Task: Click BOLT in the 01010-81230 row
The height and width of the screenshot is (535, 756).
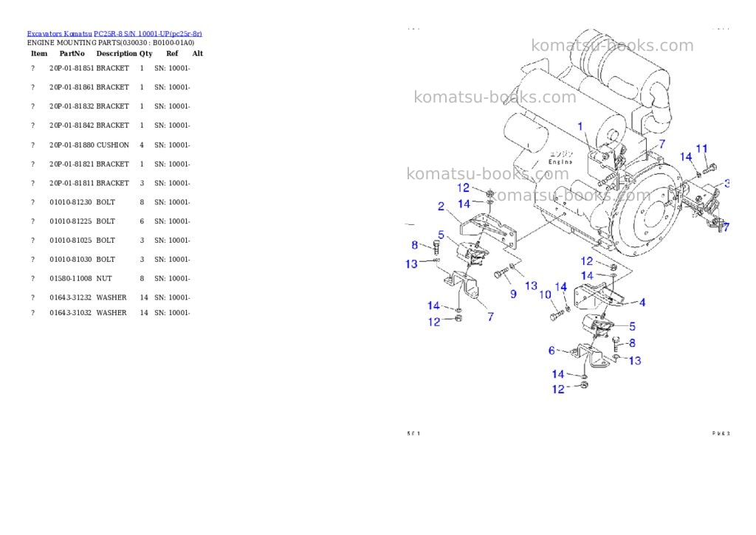Action: tap(106, 202)
